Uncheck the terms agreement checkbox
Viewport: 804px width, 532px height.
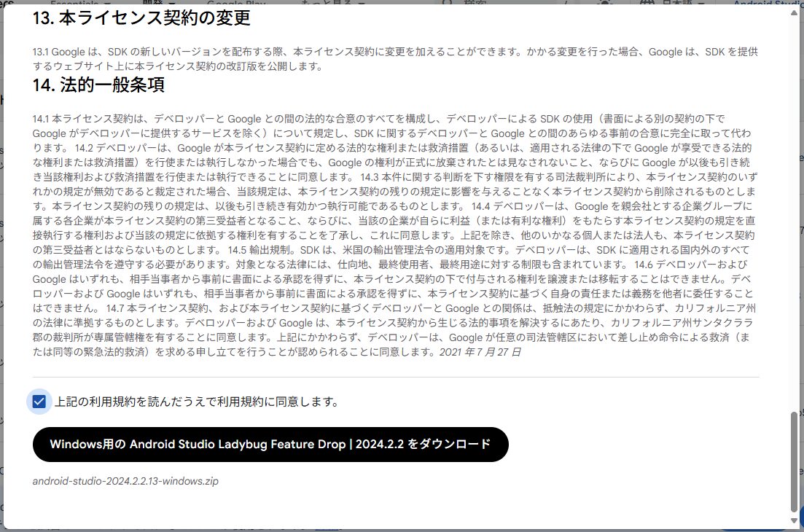39,402
